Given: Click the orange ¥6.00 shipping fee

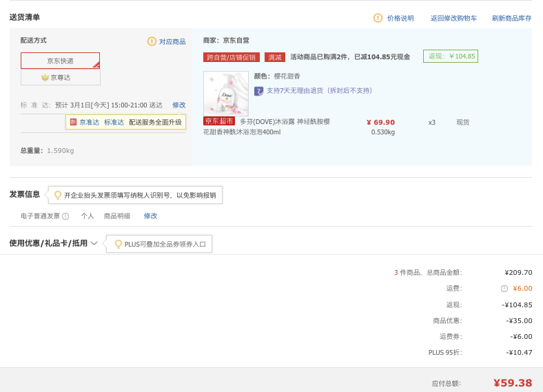Looking at the screenshot, I should (x=522, y=289).
